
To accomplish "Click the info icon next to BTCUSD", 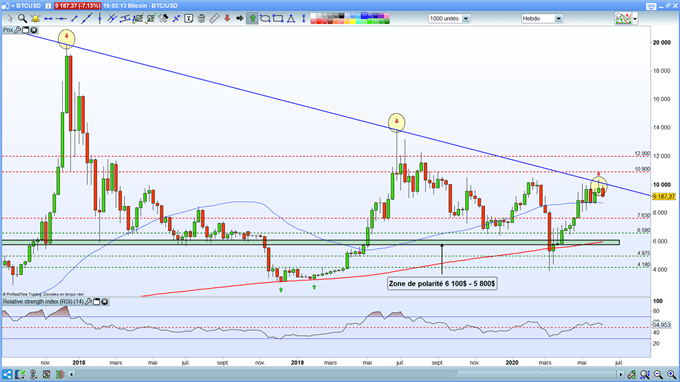I will (48, 6).
